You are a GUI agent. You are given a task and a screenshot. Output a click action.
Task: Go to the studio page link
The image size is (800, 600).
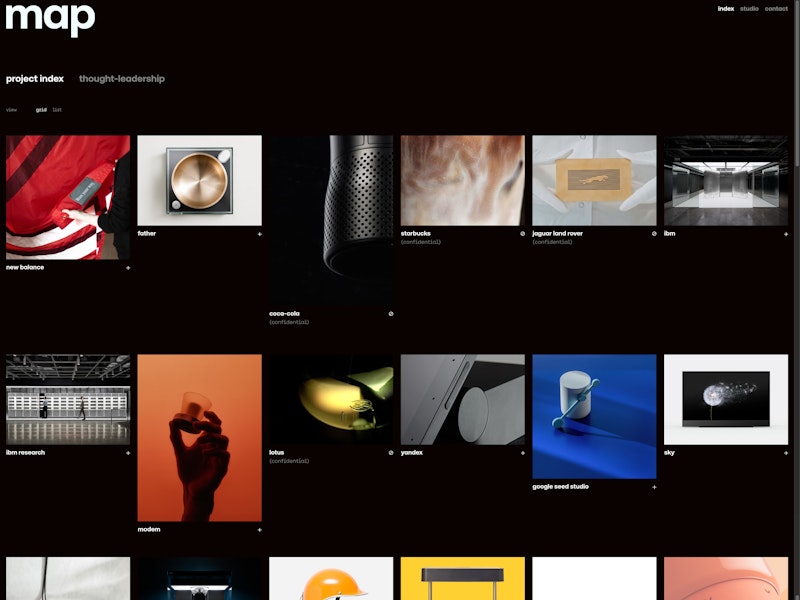click(749, 9)
